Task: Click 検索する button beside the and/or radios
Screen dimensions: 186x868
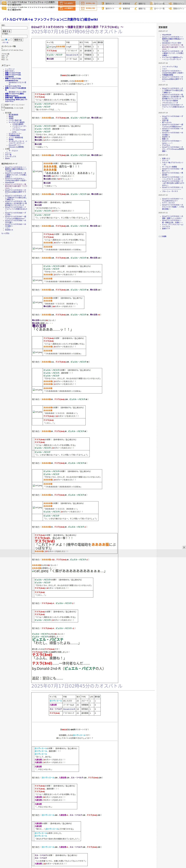Action: tap(18, 40)
